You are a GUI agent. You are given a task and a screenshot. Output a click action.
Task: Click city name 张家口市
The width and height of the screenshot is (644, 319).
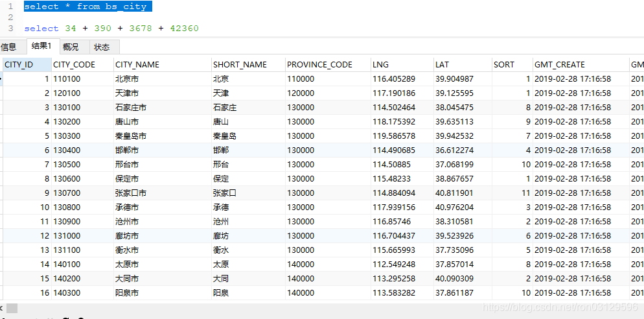coord(162,193)
